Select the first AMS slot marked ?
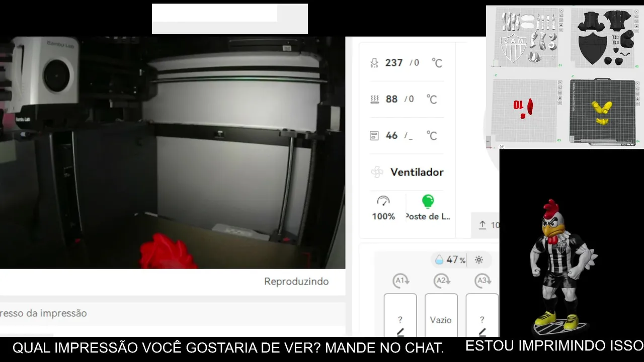Image resolution: width=644 pixels, height=362 pixels. coord(400,315)
